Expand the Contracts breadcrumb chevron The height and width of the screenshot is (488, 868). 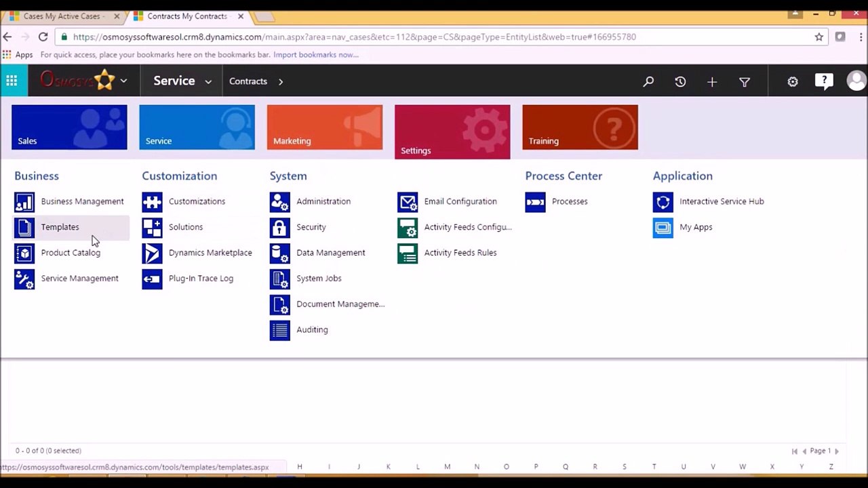[281, 81]
